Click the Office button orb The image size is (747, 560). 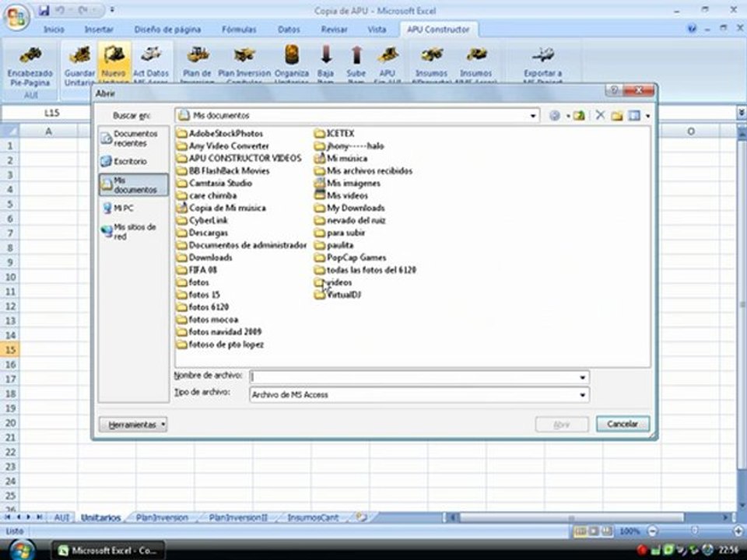tap(16, 16)
